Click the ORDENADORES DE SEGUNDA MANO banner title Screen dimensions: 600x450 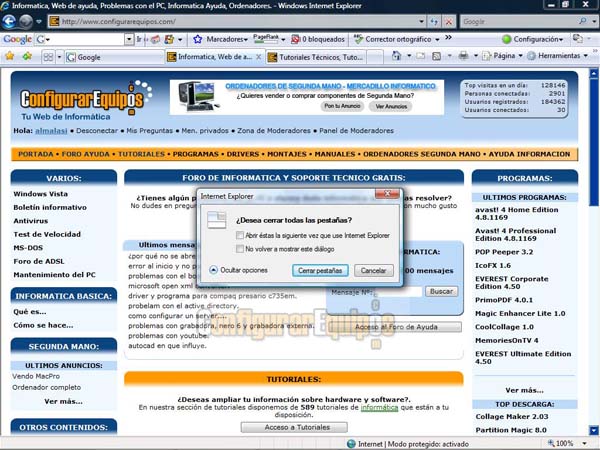330,86
